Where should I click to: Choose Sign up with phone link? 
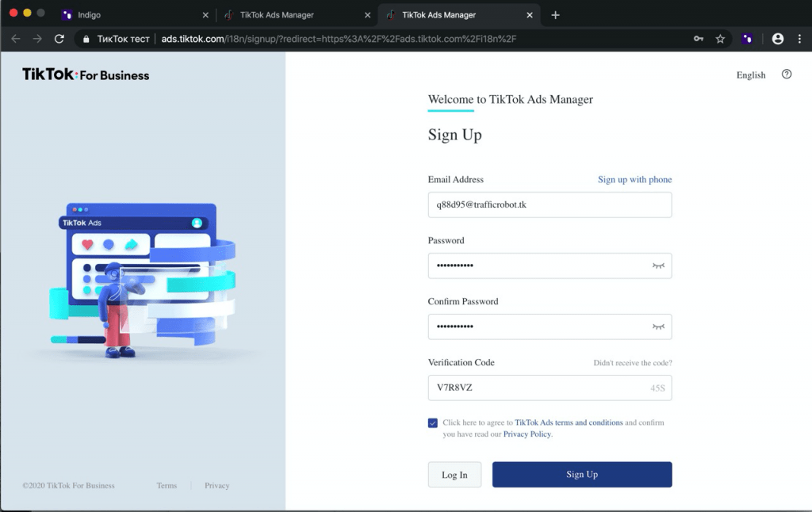pyautogui.click(x=634, y=180)
